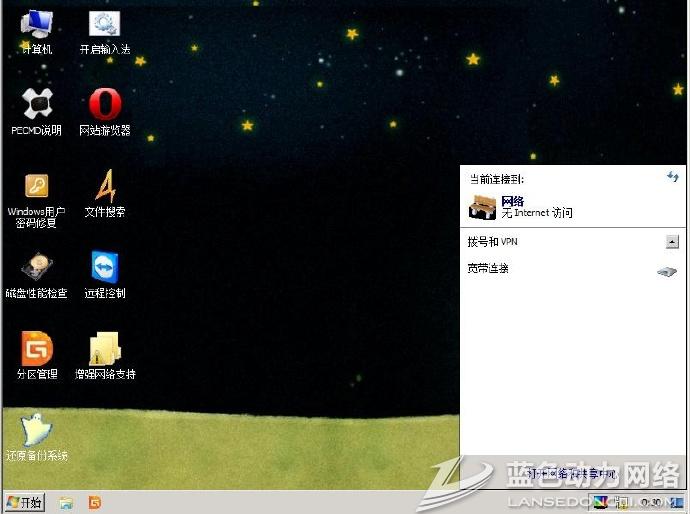Launch the 文件搜索 desktop shortcut
Screen dimensions: 690x514
(105, 194)
